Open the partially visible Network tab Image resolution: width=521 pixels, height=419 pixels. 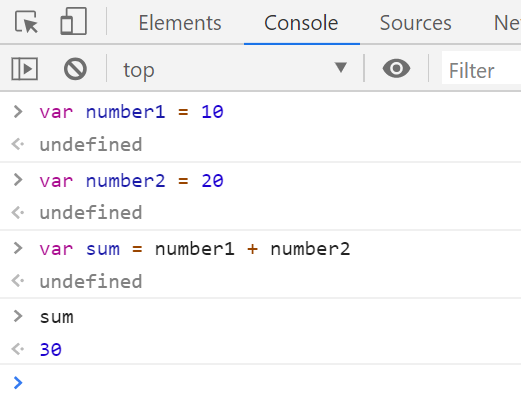point(507,23)
